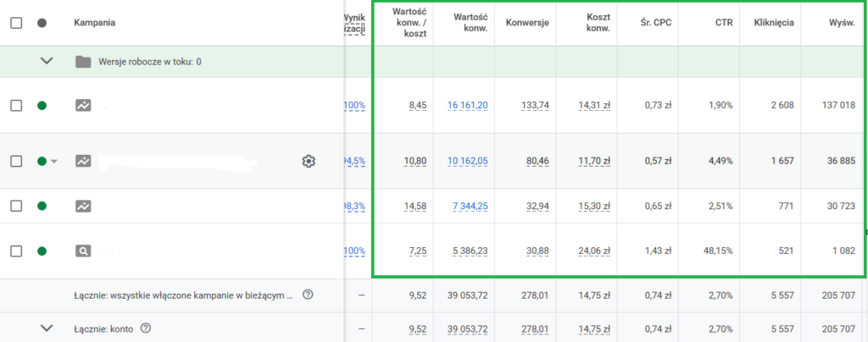
Task: Expand the Wersje robocze w toku row
Action: click(x=47, y=62)
